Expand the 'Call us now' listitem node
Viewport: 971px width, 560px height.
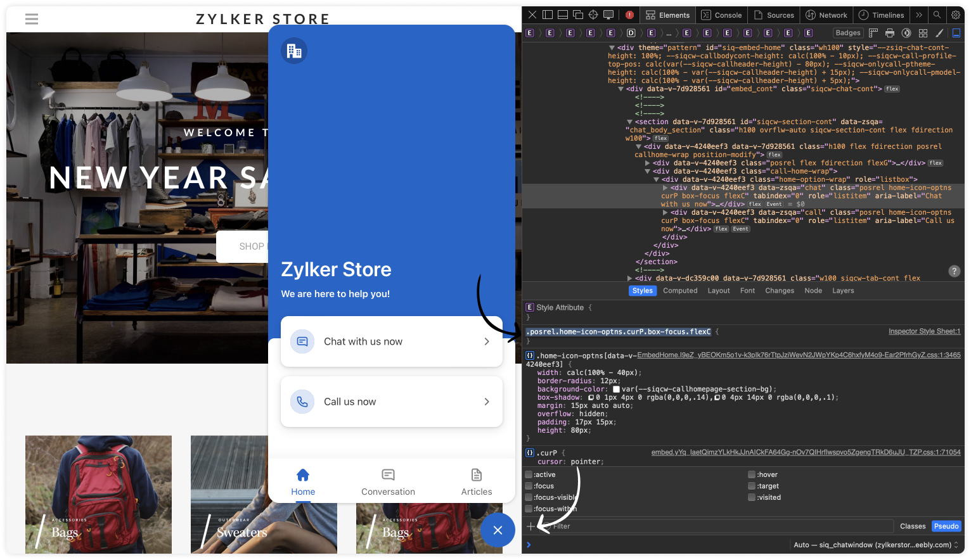[665, 213]
